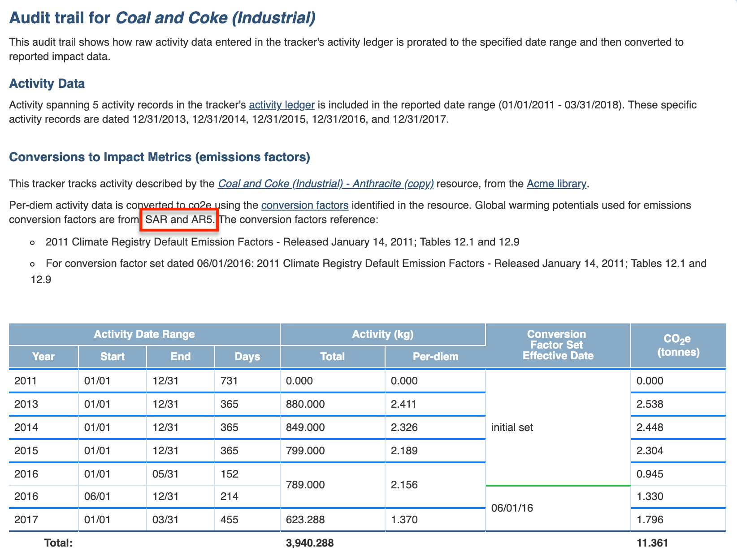737x560 pixels.
Task: Select the 623.288 activity cell for 2017
Action: 305,520
